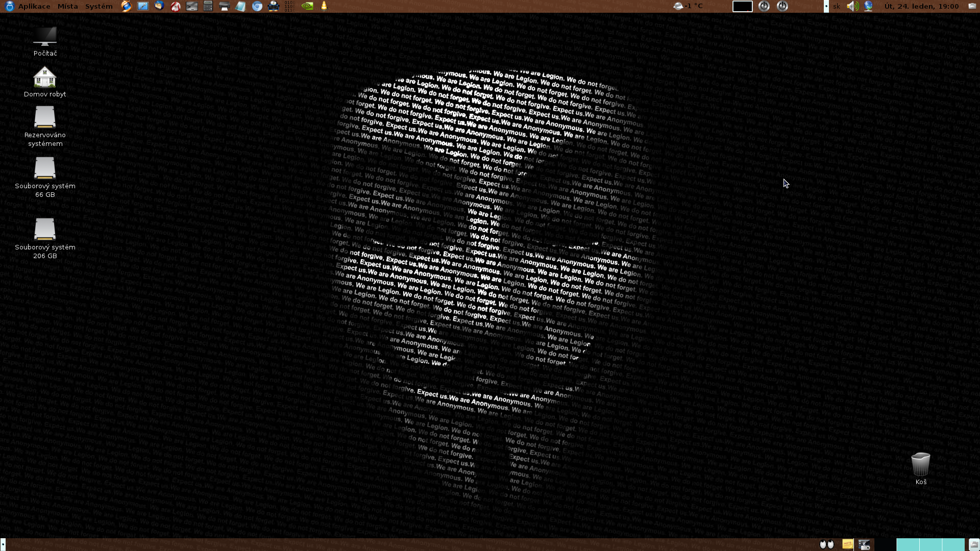Open the calculator launcher
Viewport: 980px width, 551px height.
pyautogui.click(x=208, y=6)
